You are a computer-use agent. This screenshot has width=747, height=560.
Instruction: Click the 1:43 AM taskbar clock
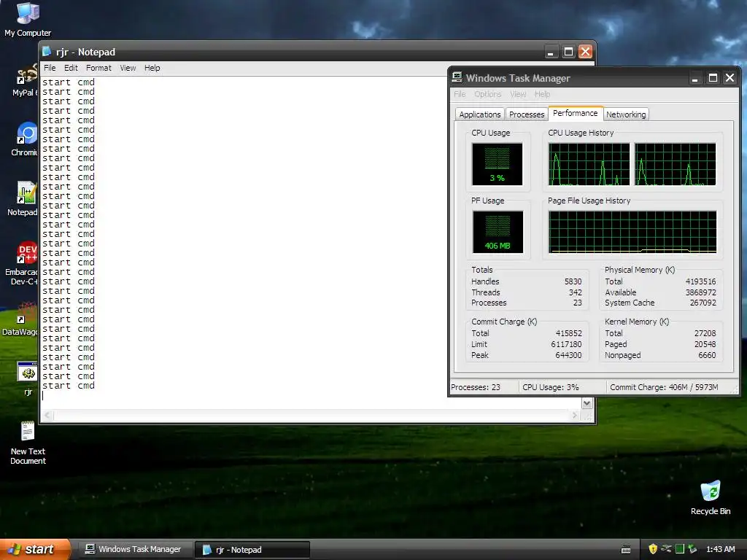pyautogui.click(x=720, y=549)
